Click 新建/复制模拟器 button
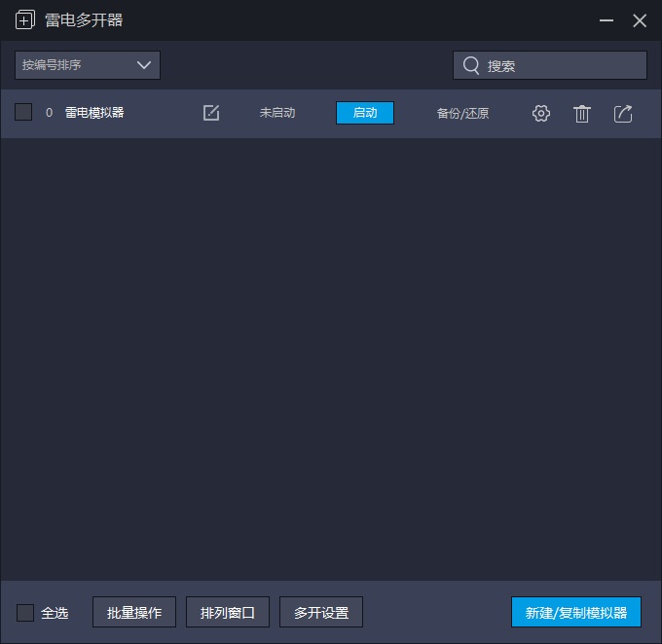The width and height of the screenshot is (662, 644). [x=576, y=612]
